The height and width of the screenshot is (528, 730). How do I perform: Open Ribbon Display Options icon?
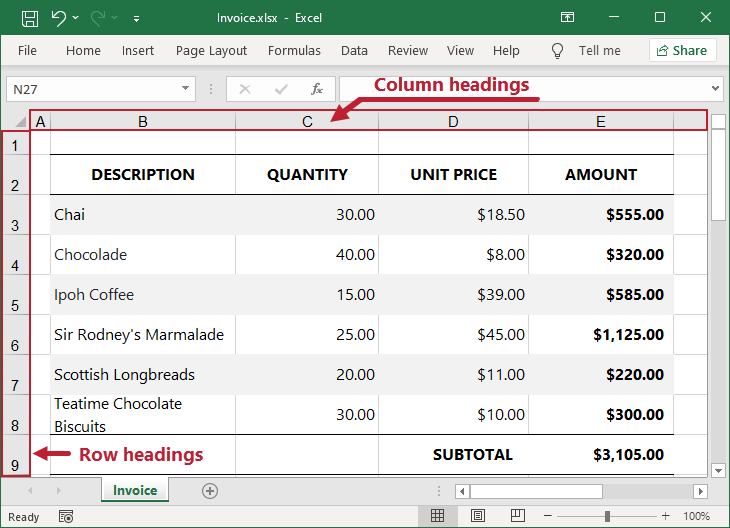pos(567,18)
